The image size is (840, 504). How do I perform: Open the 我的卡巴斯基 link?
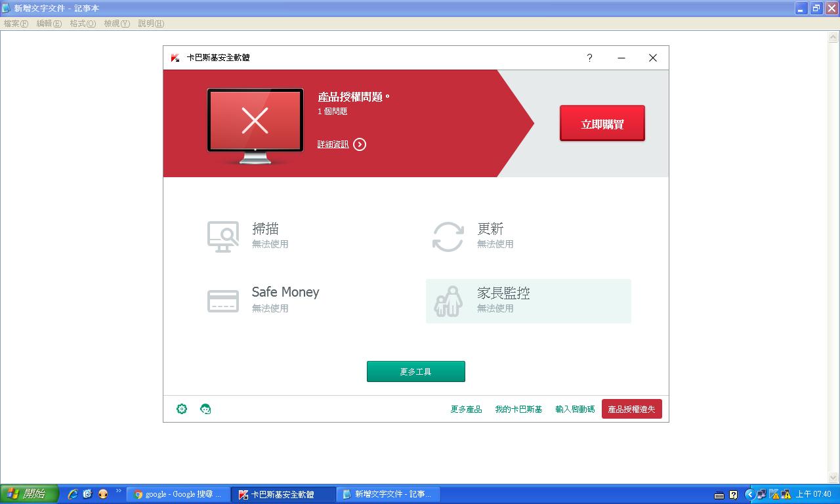(x=518, y=409)
